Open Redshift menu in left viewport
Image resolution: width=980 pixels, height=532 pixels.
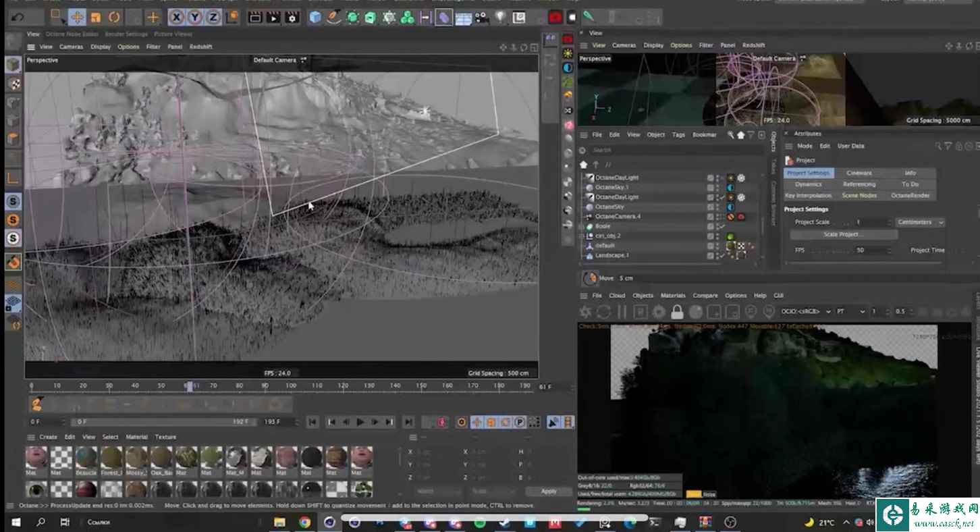pos(200,47)
